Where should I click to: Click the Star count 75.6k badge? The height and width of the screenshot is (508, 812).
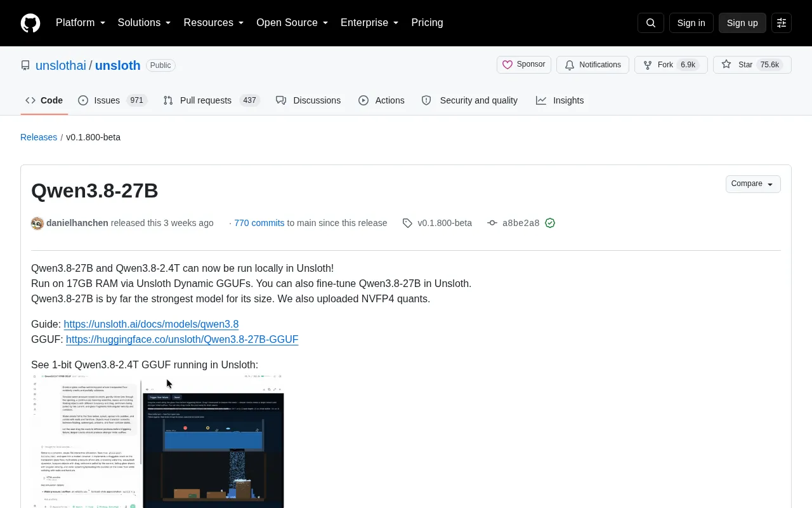(769, 65)
